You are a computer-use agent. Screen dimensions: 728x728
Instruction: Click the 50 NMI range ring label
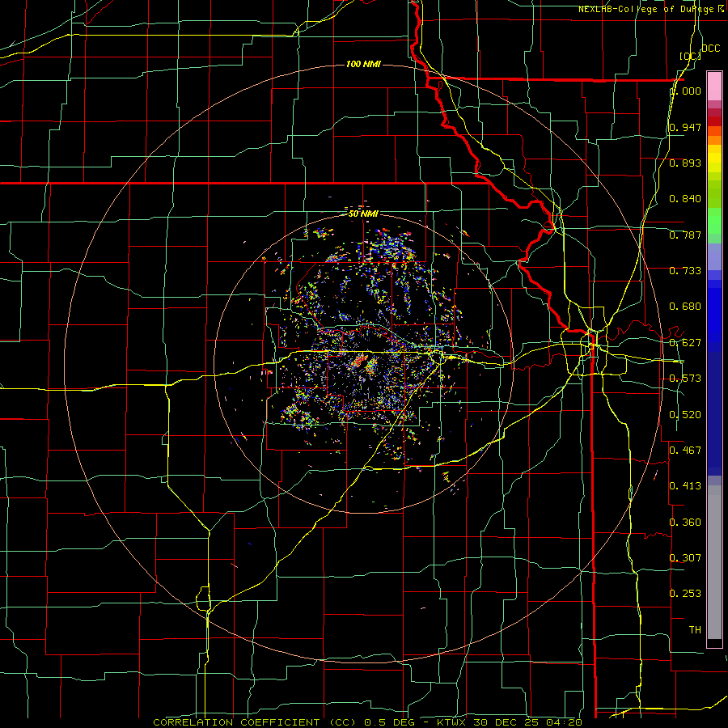tap(363, 214)
